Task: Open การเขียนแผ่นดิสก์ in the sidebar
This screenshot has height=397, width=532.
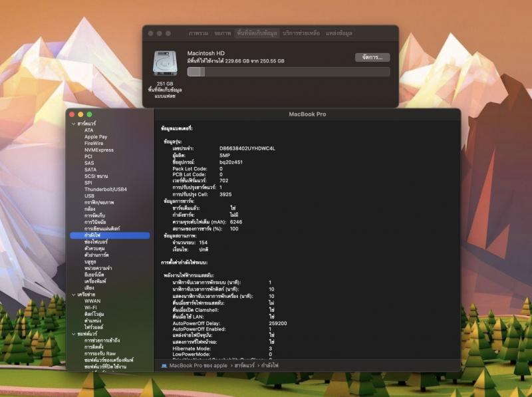Action: pyautogui.click(x=102, y=229)
